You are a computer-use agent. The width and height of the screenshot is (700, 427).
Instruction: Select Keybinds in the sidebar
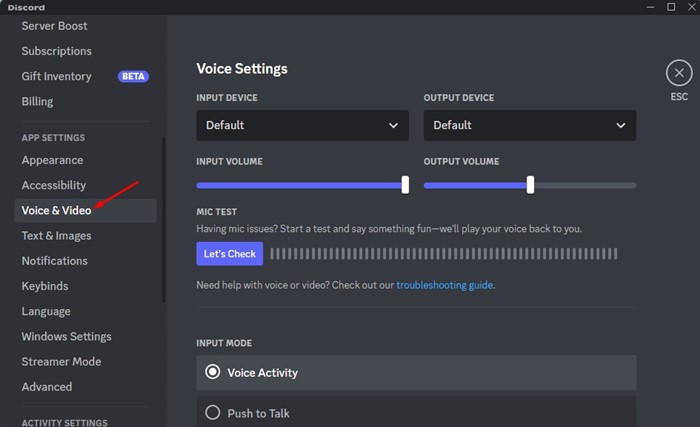47,286
